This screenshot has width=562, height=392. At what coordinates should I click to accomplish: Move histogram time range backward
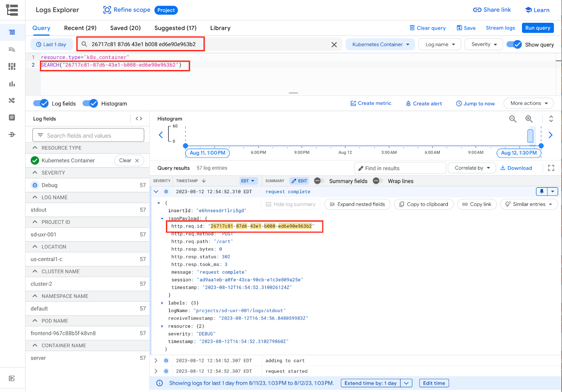161,135
